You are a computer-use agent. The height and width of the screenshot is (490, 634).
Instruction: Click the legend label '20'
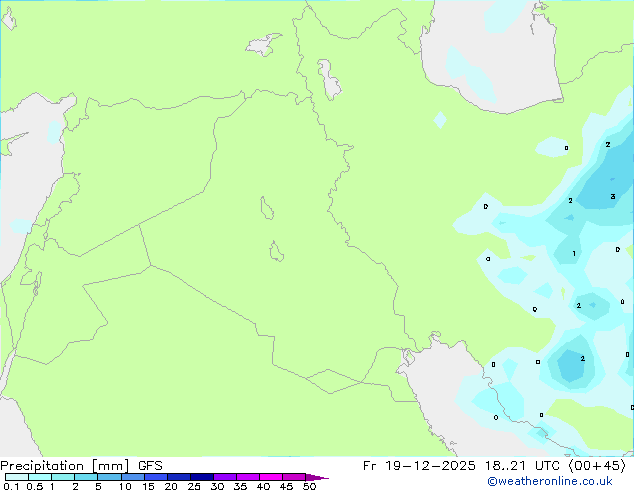[x=171, y=486]
